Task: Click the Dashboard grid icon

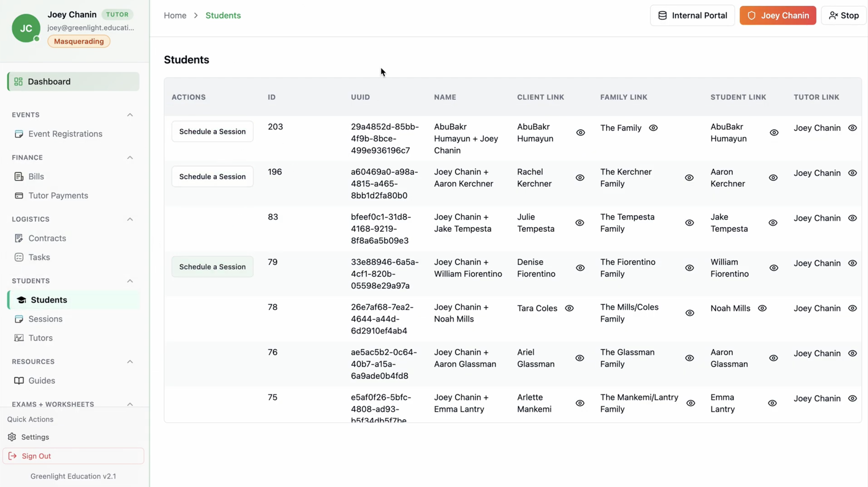Action: (18, 81)
